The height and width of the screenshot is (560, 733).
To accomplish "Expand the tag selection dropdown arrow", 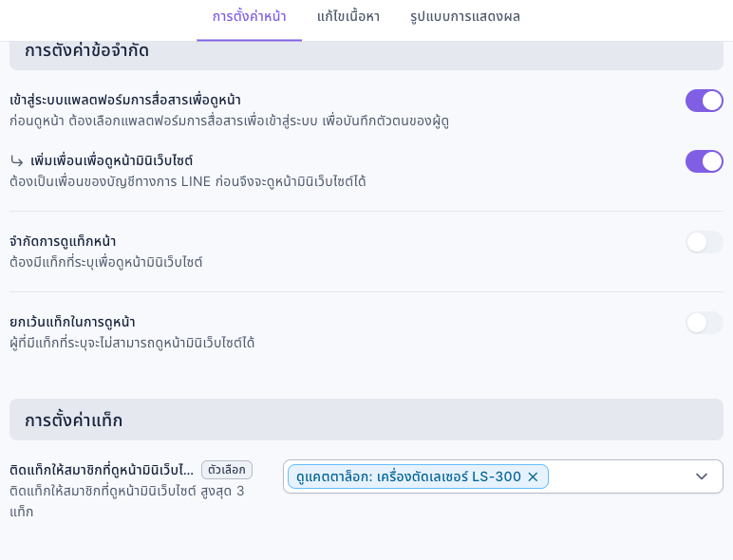I will [702, 476].
